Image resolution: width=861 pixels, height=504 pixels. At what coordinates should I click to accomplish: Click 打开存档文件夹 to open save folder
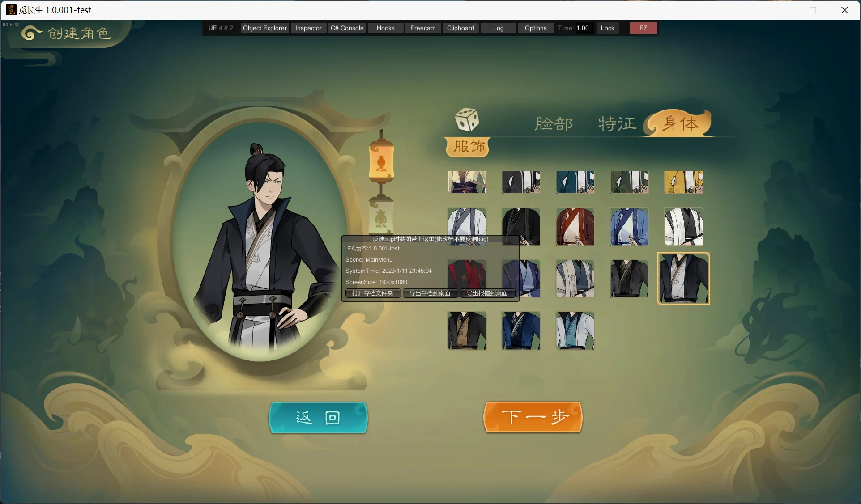(373, 293)
